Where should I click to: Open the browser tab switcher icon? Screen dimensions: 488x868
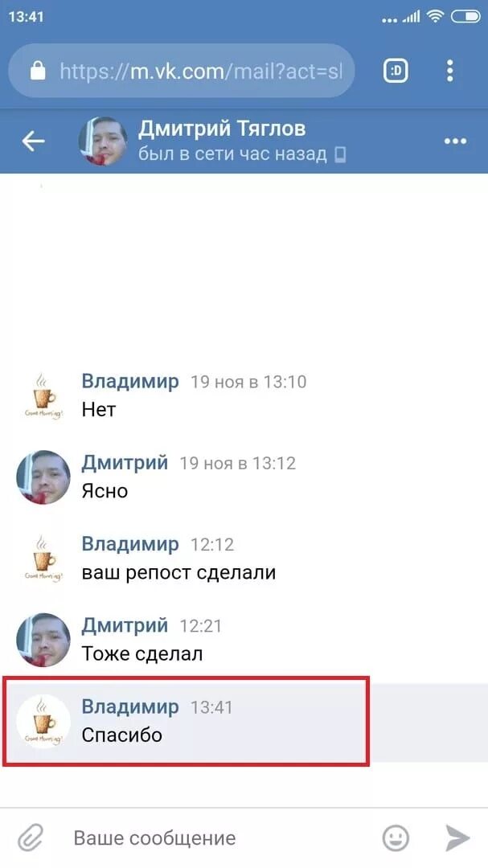point(396,71)
